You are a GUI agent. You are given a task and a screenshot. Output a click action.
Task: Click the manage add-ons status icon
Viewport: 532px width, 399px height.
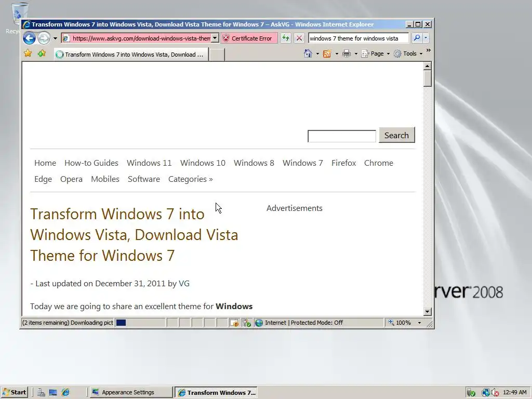pos(247,323)
